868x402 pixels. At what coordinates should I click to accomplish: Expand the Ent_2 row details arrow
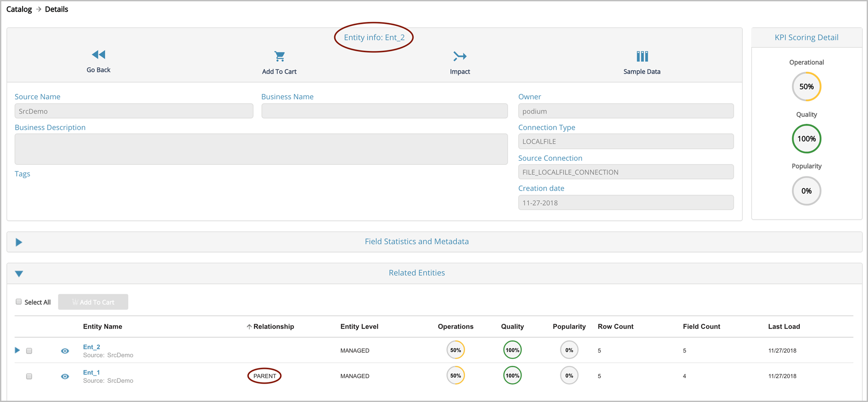[17, 350]
